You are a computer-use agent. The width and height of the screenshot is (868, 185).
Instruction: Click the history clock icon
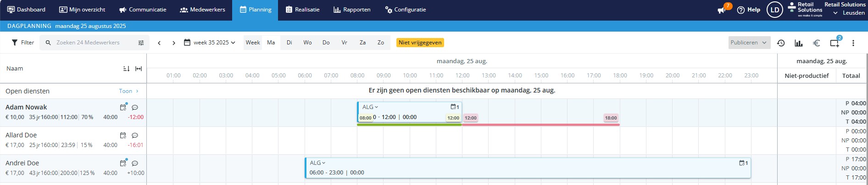click(781, 43)
